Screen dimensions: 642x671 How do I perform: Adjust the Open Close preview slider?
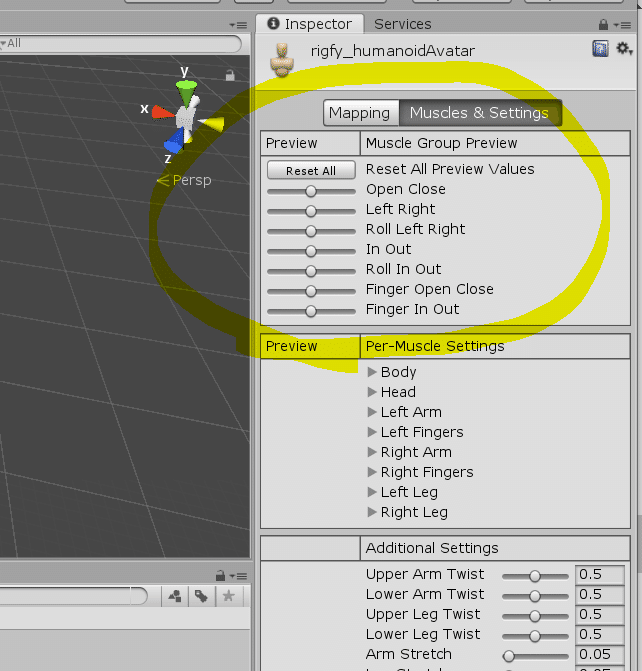pyautogui.click(x=311, y=191)
